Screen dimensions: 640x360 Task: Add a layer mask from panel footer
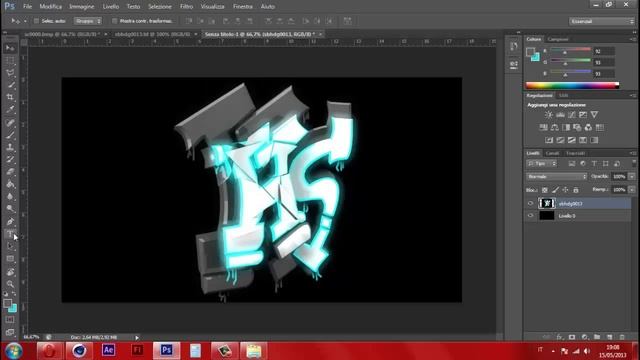click(572, 337)
